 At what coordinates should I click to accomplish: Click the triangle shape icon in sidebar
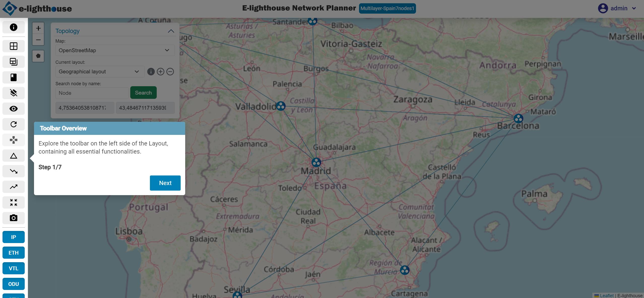tap(14, 156)
